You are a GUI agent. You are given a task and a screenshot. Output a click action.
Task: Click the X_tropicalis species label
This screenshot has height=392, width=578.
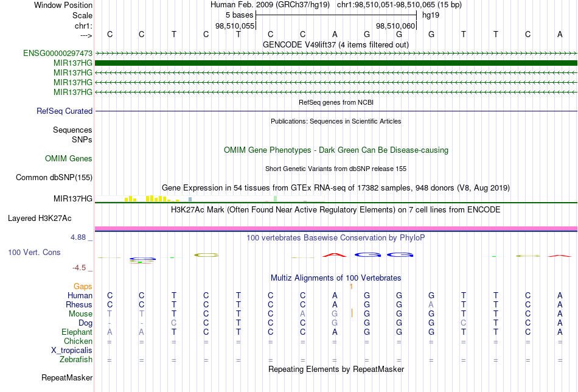tap(72, 351)
